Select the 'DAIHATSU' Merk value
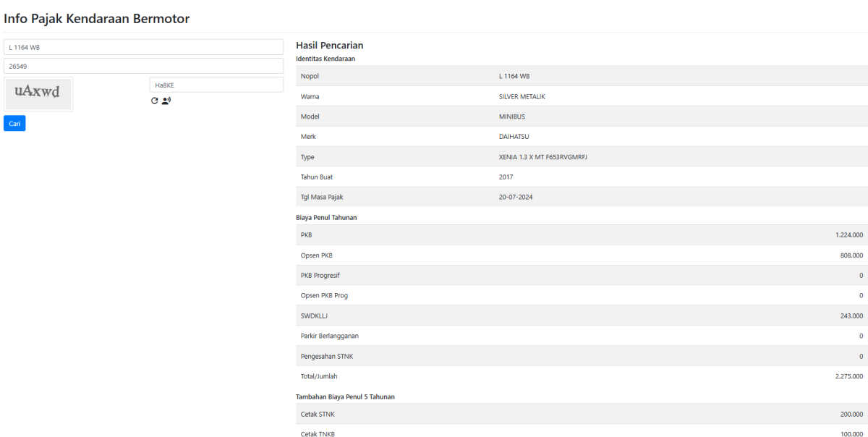Viewport: 868px width, 437px height. pos(514,137)
